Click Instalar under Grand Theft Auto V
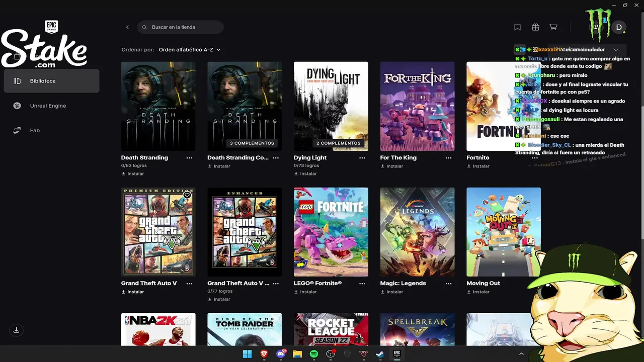The height and width of the screenshot is (362, 644). [133, 292]
